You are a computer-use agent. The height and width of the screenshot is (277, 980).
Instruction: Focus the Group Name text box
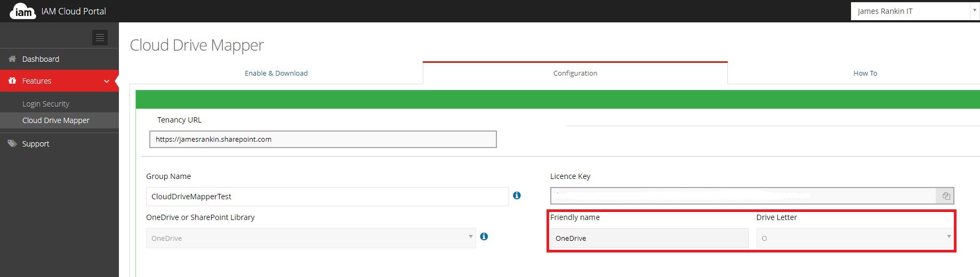[x=327, y=197]
